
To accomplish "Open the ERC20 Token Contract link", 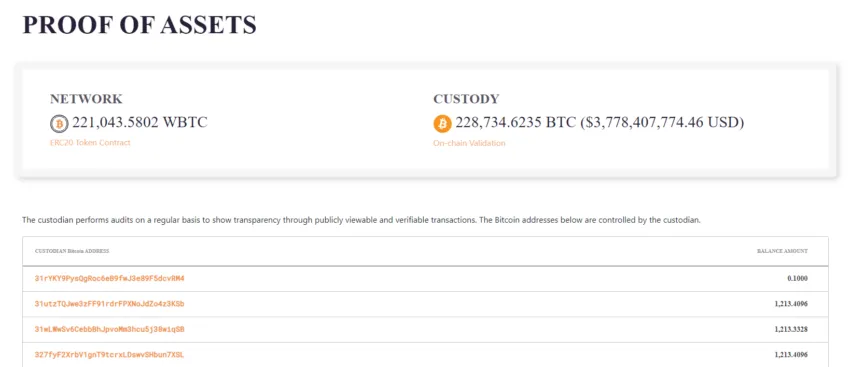I will tap(90, 143).
